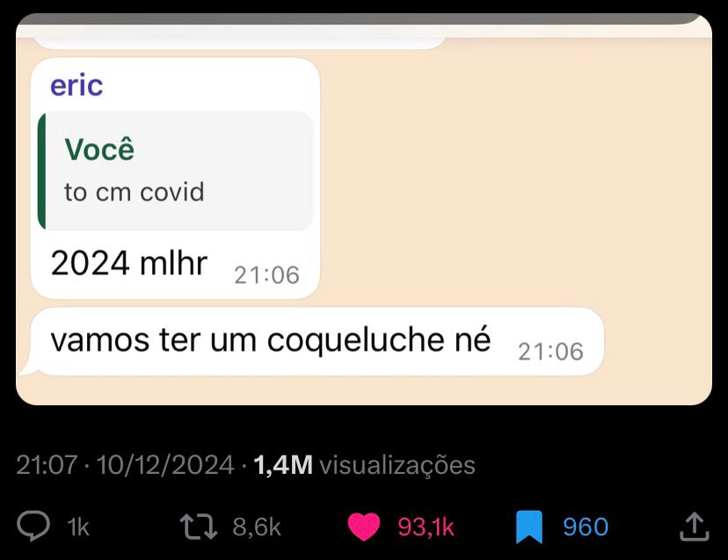Click the 10/12/2024 post date

click(x=165, y=465)
